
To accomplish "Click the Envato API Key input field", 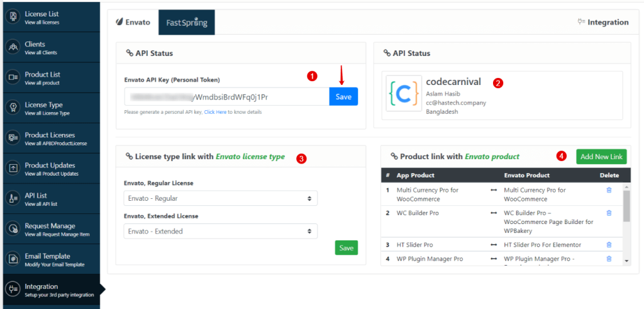I will pos(226,97).
